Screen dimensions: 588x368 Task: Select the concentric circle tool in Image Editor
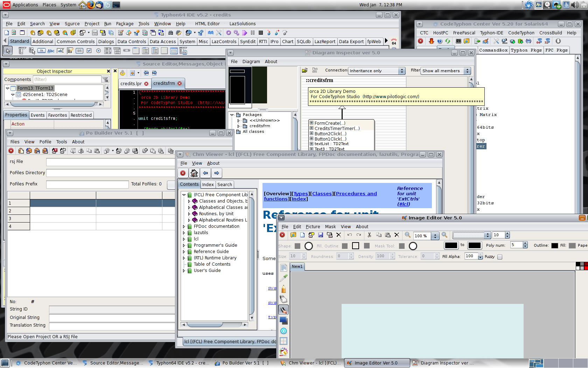[x=283, y=331]
